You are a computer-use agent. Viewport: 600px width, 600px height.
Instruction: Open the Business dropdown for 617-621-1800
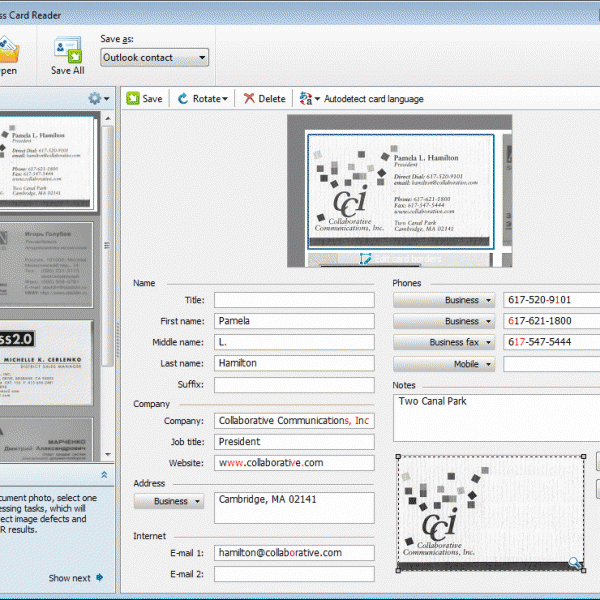444,321
